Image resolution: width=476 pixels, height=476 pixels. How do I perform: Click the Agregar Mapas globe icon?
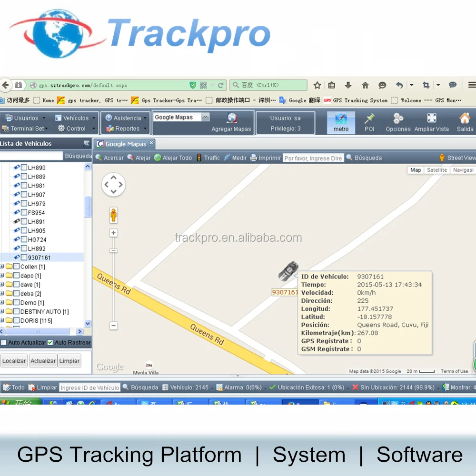(x=232, y=118)
